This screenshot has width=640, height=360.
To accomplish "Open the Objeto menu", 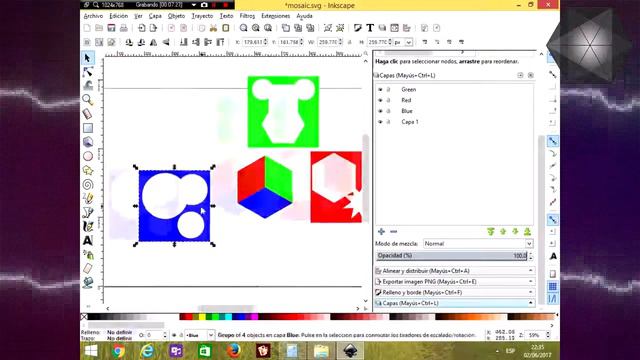I will tap(176, 16).
